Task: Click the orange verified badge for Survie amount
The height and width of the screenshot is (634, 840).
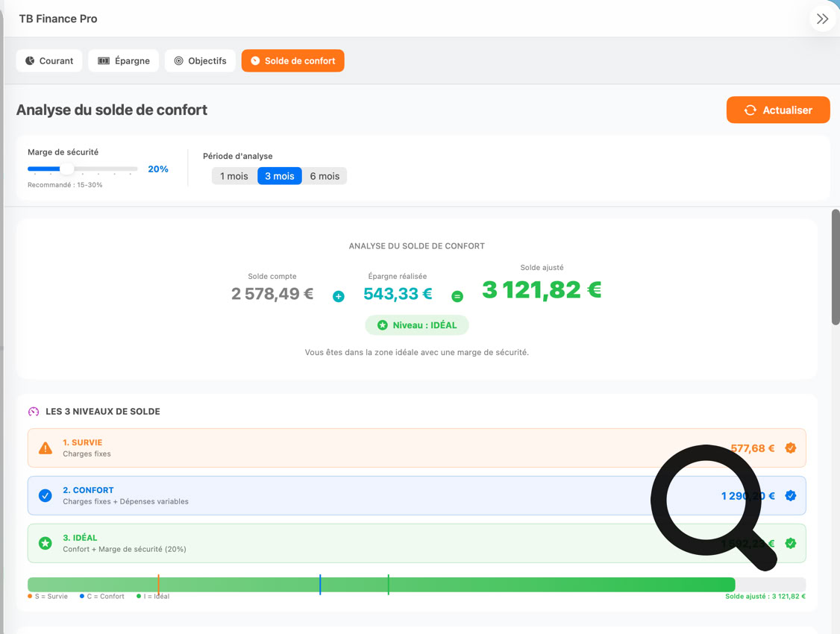Action: point(791,448)
